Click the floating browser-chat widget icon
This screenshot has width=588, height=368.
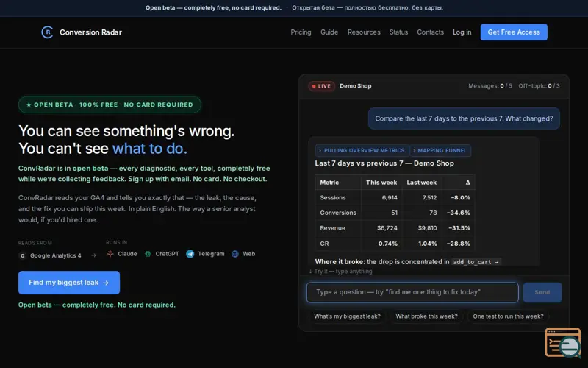coord(562,342)
